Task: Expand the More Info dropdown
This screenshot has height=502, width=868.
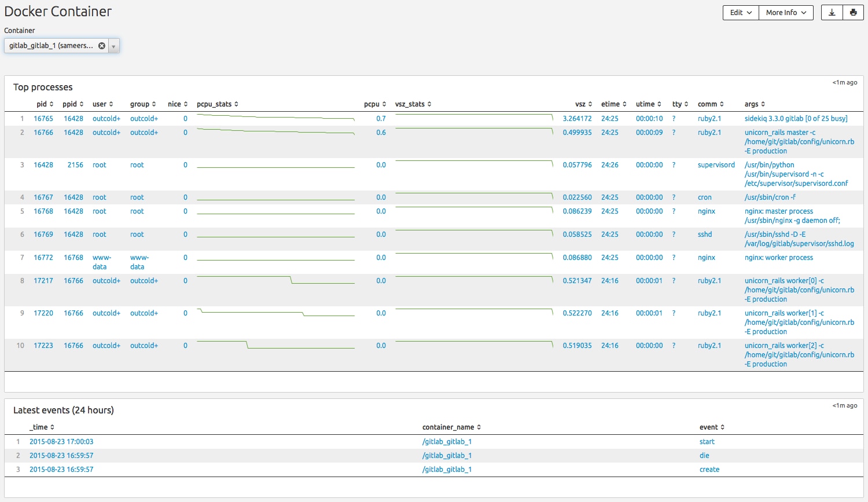Action: point(785,13)
